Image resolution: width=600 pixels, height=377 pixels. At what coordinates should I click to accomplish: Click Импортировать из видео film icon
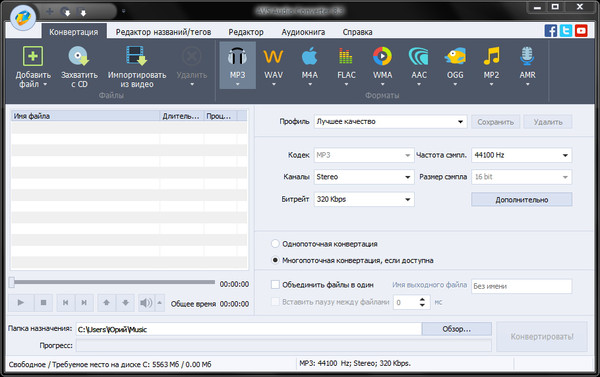137,56
